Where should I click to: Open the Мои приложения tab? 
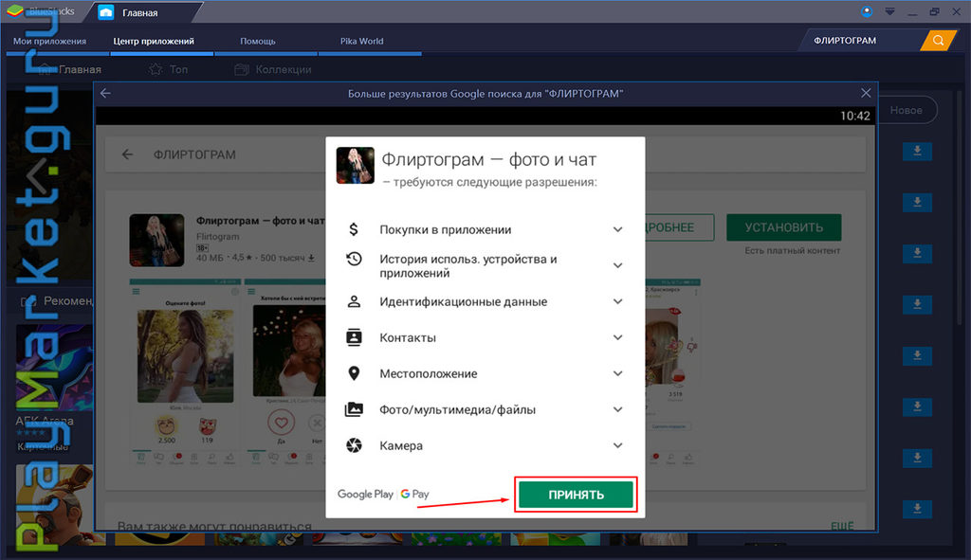[49, 41]
